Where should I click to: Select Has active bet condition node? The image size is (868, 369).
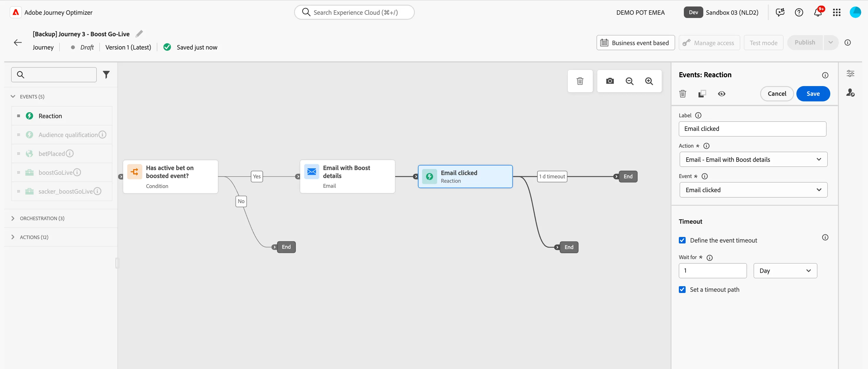coord(170,176)
